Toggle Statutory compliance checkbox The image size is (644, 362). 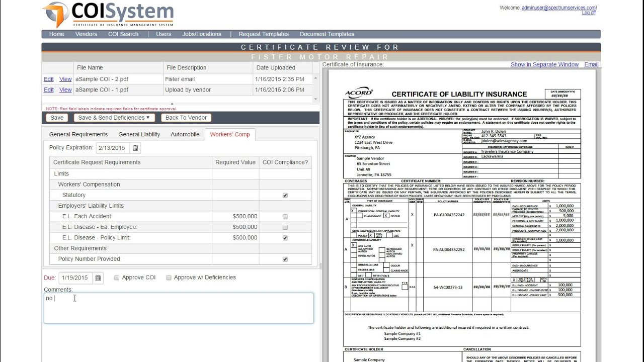[x=285, y=195]
